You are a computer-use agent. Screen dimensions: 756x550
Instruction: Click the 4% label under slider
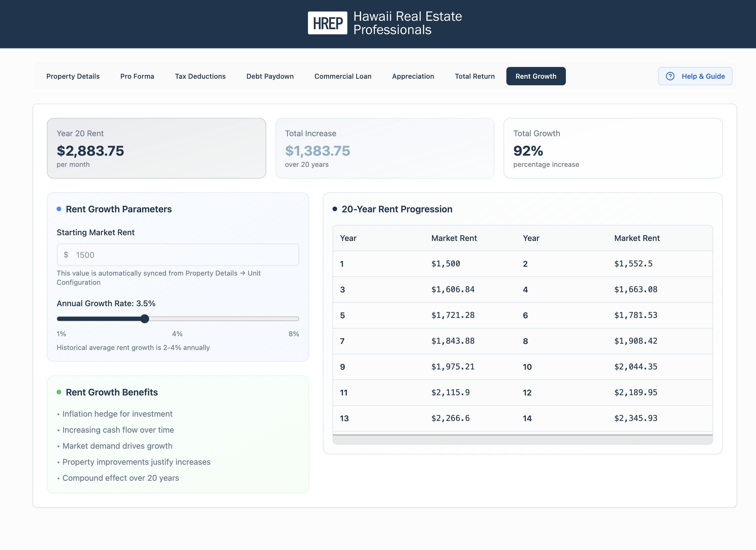tap(177, 334)
